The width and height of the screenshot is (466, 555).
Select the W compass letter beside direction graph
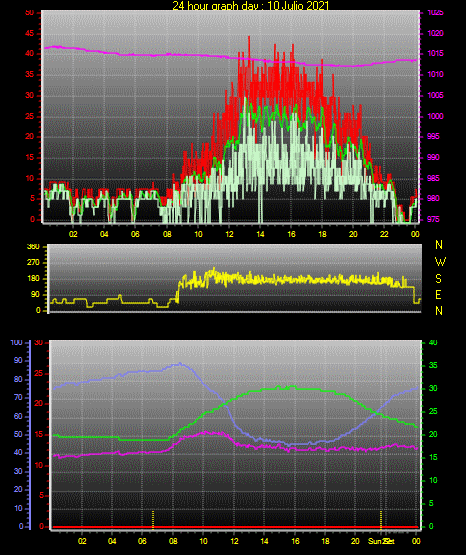tap(440, 262)
